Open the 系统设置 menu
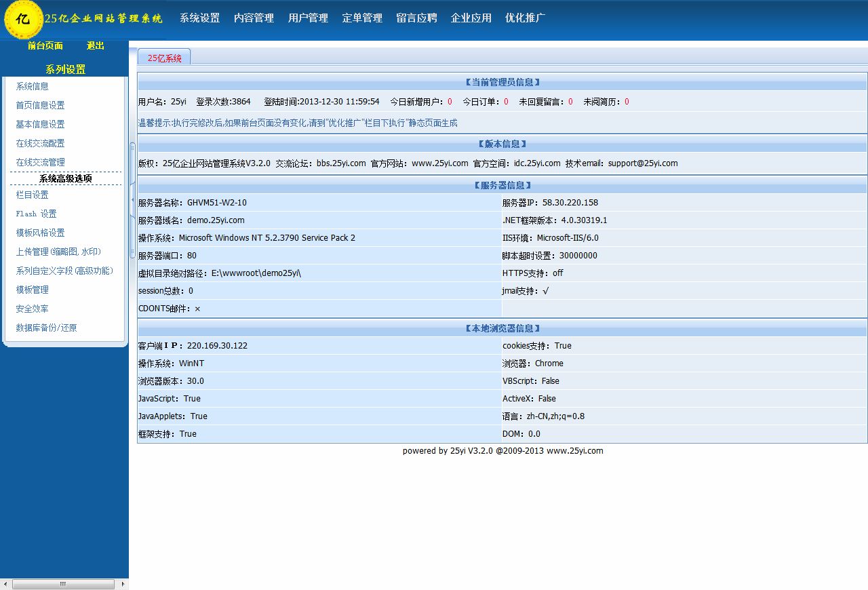Viewport: 868px width, 590px height. (x=199, y=18)
